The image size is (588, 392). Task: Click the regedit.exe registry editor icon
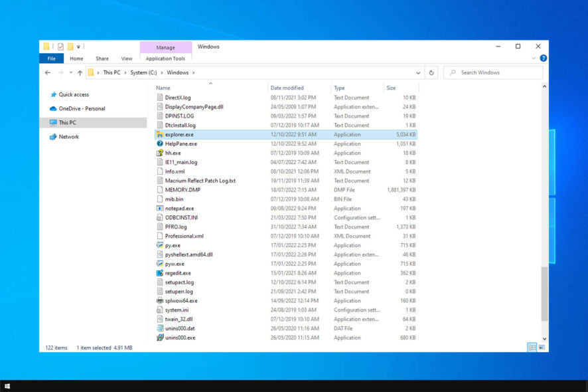(x=160, y=273)
